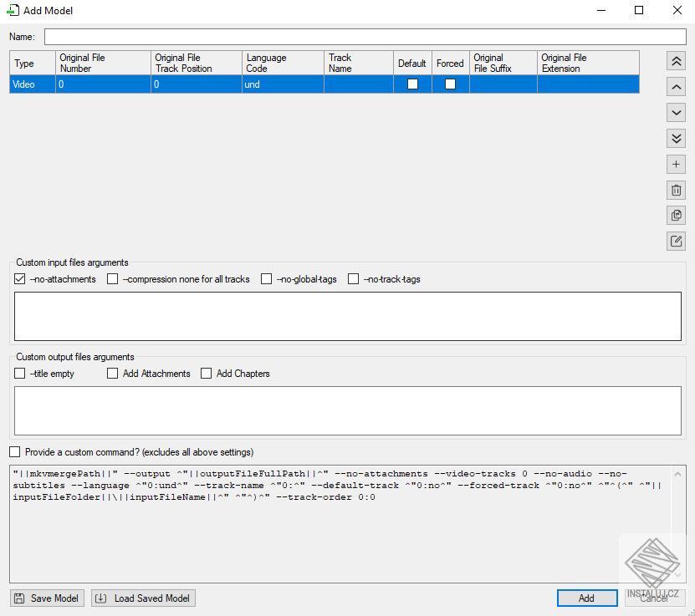Click the custom input files arguments textbox
This screenshot has height=616, width=695.
348,316
